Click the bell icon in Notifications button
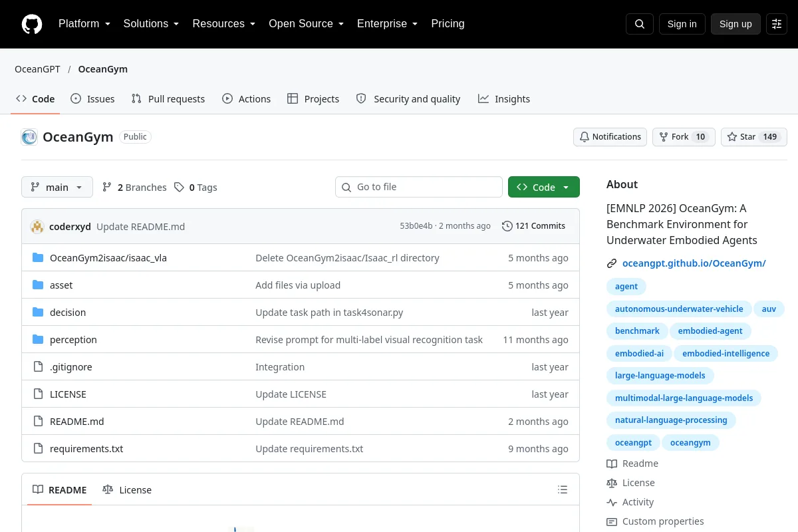Viewport: 798px width, 532px height. click(585, 137)
